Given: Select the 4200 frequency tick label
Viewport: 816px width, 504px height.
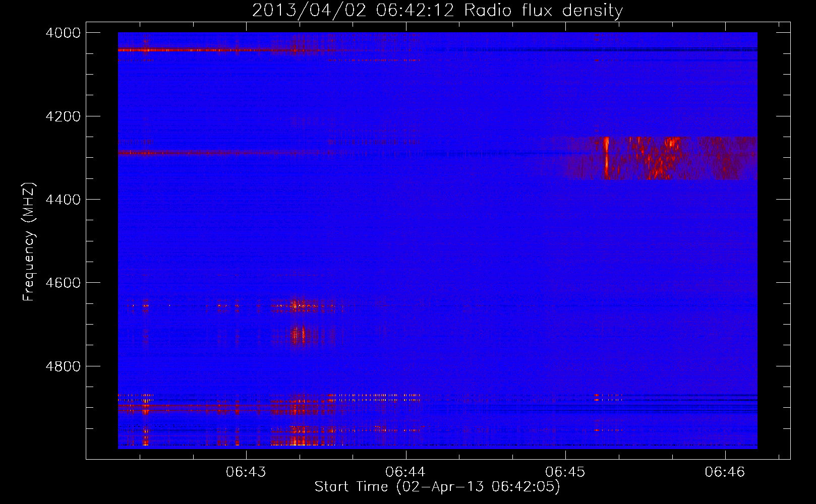Looking at the screenshot, I should pyautogui.click(x=63, y=116).
